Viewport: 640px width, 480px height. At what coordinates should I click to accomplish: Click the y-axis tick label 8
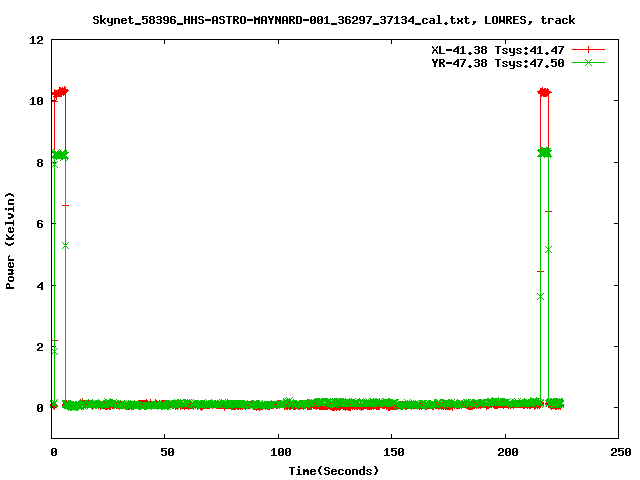pyautogui.click(x=40, y=163)
